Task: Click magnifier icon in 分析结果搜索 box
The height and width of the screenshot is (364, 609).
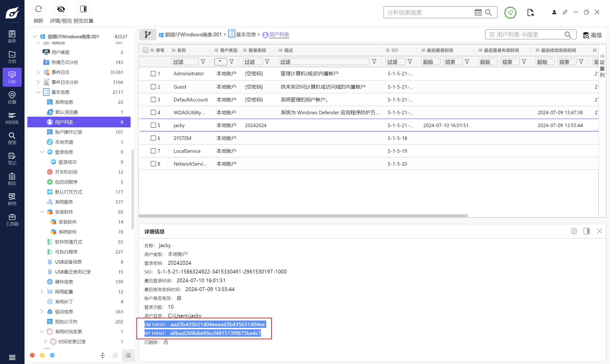Action: (489, 12)
